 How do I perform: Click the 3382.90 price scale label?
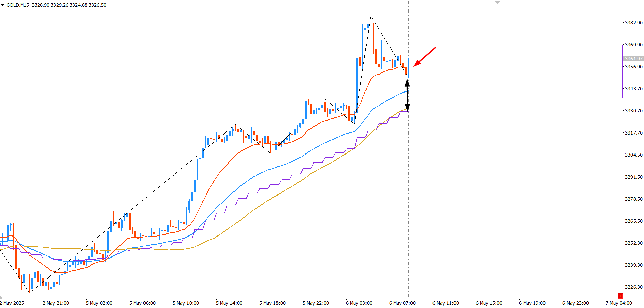(634, 23)
